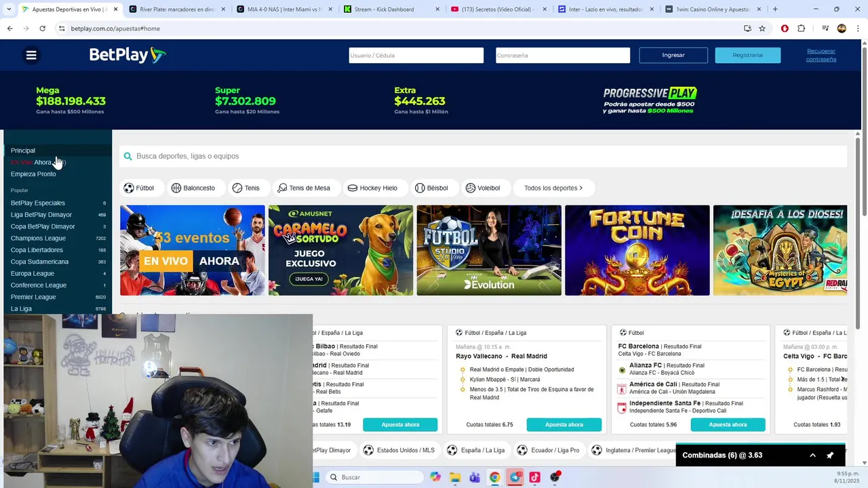Open File Explorer from the taskbar
Viewport: 868px width, 488px height.
coord(455,477)
